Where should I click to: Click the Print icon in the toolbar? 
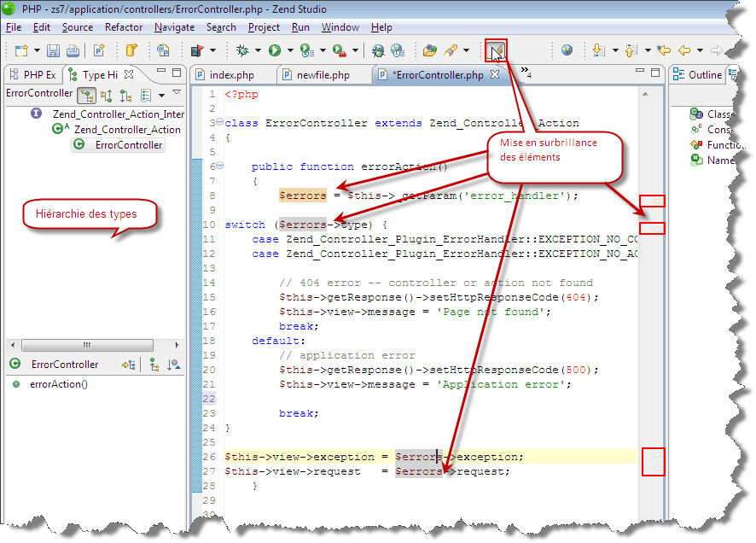pos(73,51)
